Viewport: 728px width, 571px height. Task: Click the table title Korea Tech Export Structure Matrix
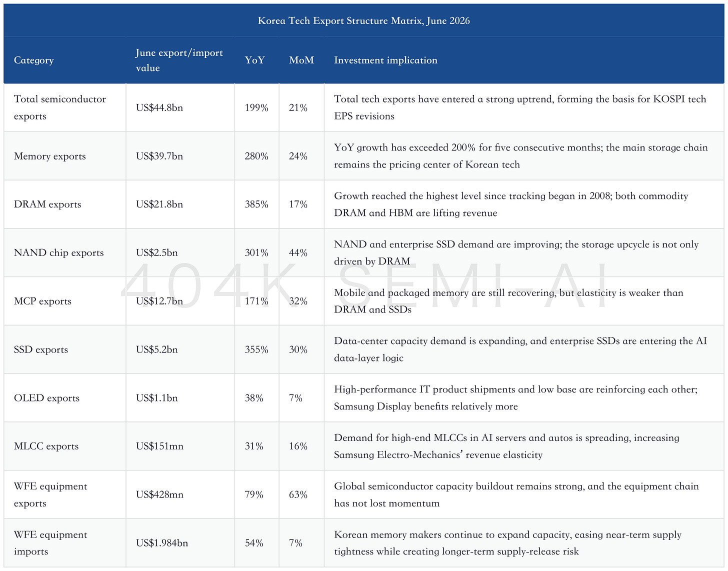363,20
